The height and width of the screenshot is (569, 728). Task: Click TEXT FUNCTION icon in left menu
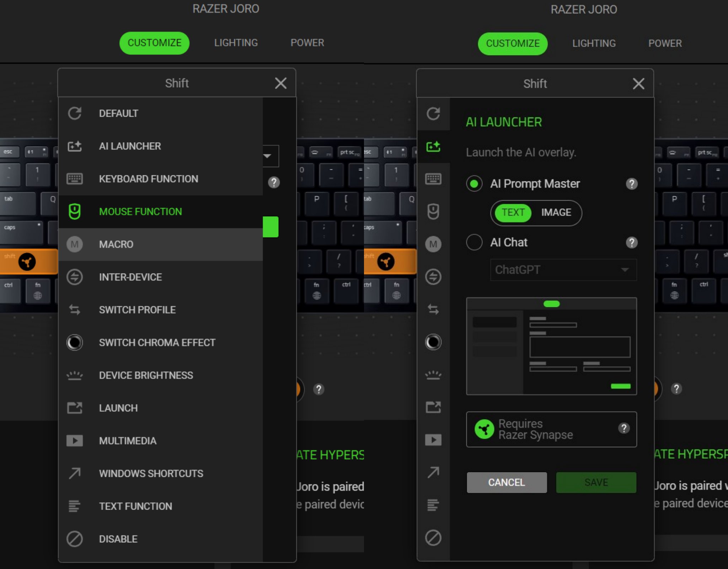(75, 506)
